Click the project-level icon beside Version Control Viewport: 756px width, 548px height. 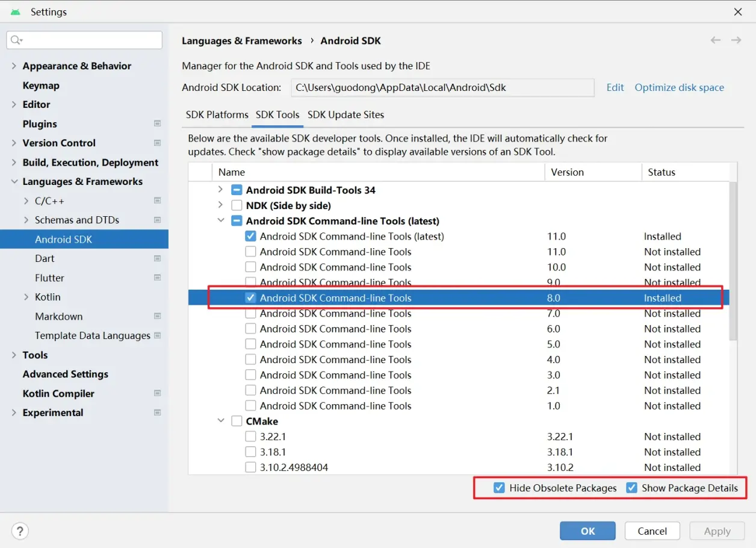click(158, 143)
